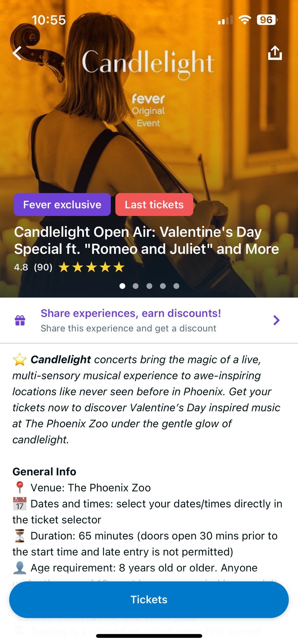Tap the purple gift icon
The image size is (298, 644).
click(20, 320)
